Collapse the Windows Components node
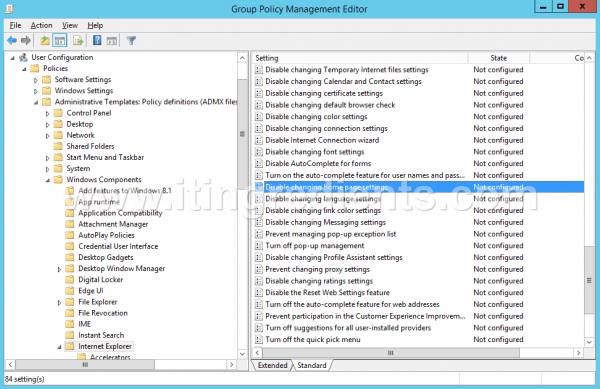 pos(48,180)
